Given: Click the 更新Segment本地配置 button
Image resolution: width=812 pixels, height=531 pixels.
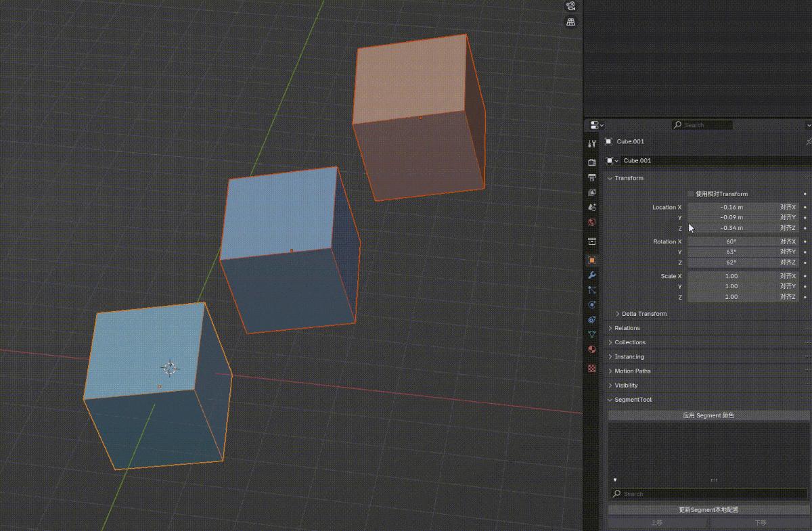Looking at the screenshot, I should click(708, 509).
